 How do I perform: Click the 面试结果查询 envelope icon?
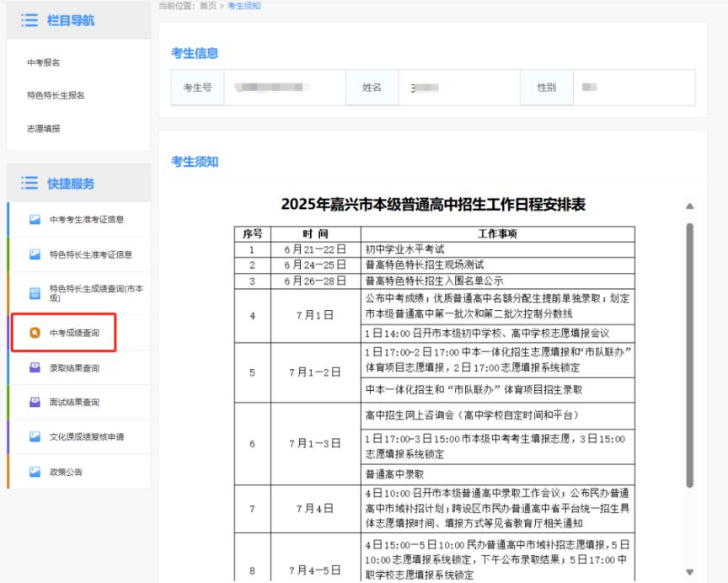(35, 403)
